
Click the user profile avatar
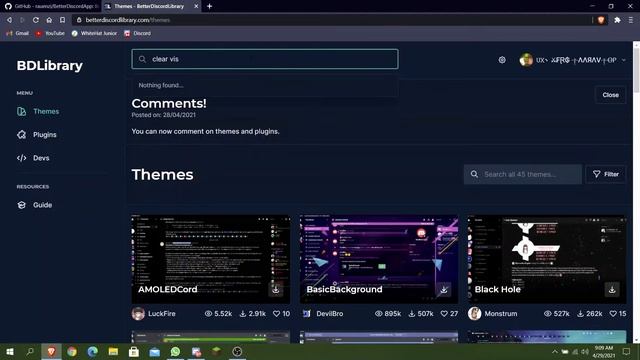pos(526,60)
